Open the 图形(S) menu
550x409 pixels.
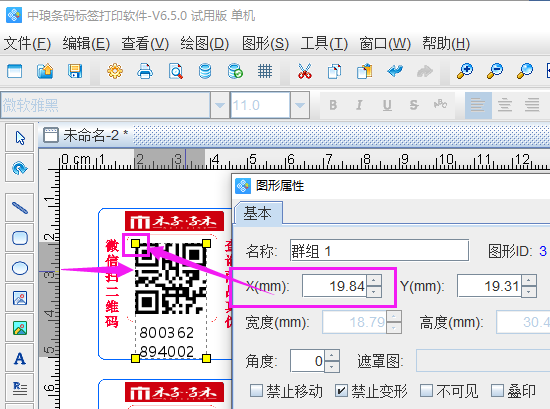coord(265,43)
